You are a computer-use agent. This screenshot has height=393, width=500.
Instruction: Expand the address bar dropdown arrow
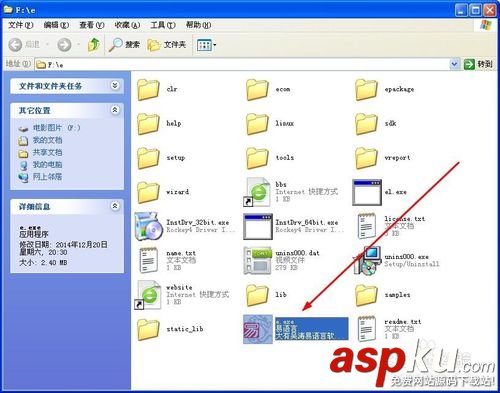[454, 64]
